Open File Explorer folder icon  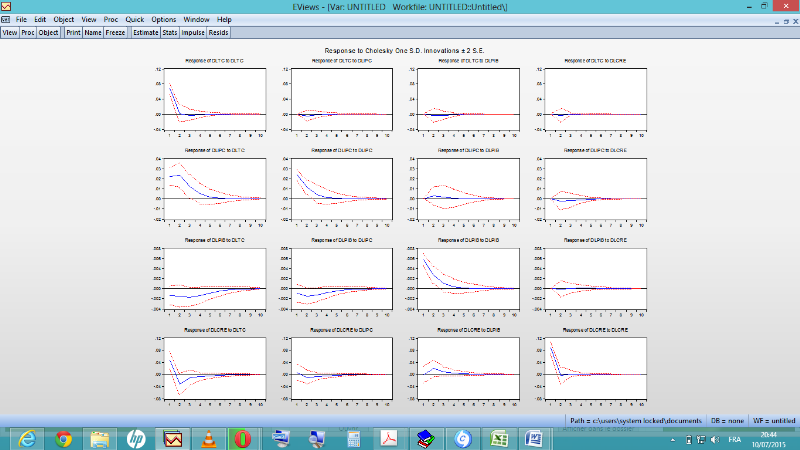tap(100, 438)
